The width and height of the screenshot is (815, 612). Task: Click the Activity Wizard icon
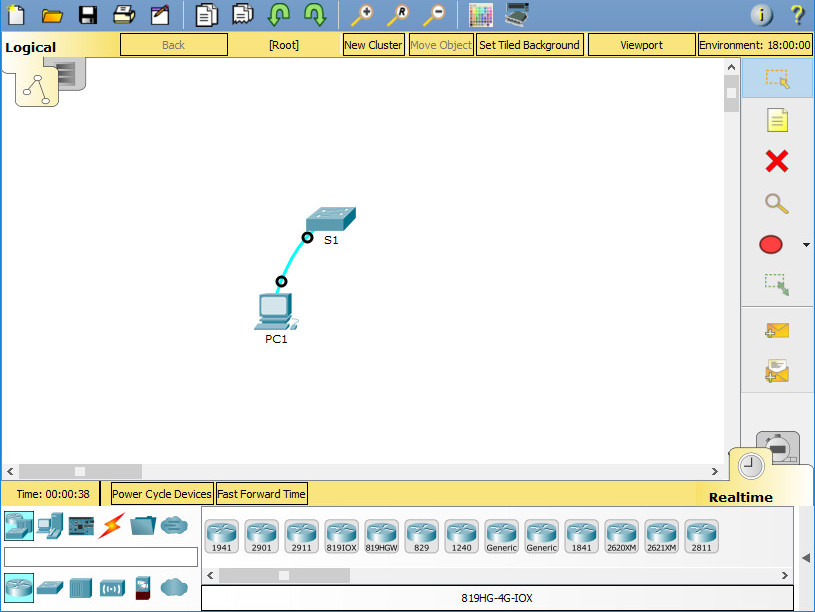160,14
